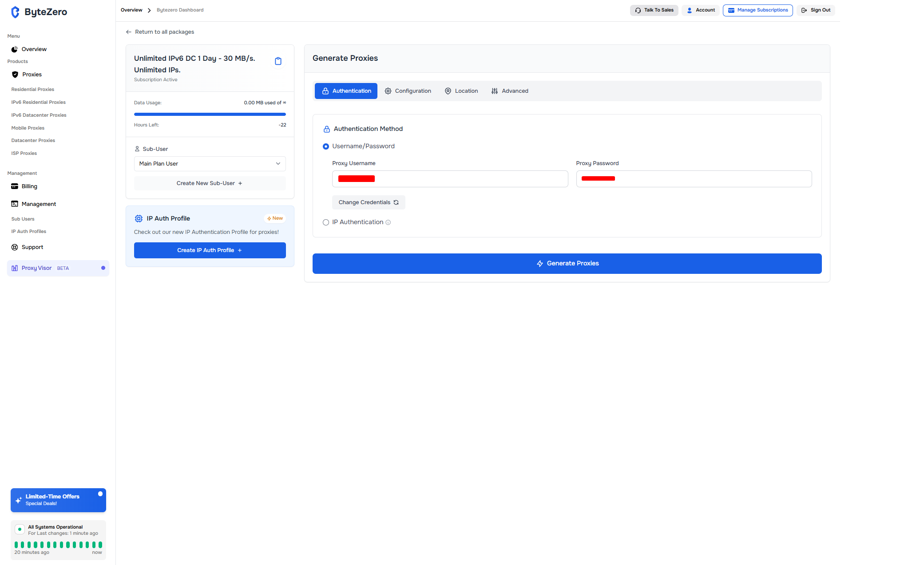Click Create New Sub-User
The width and height of the screenshot is (924, 565).
click(x=210, y=183)
